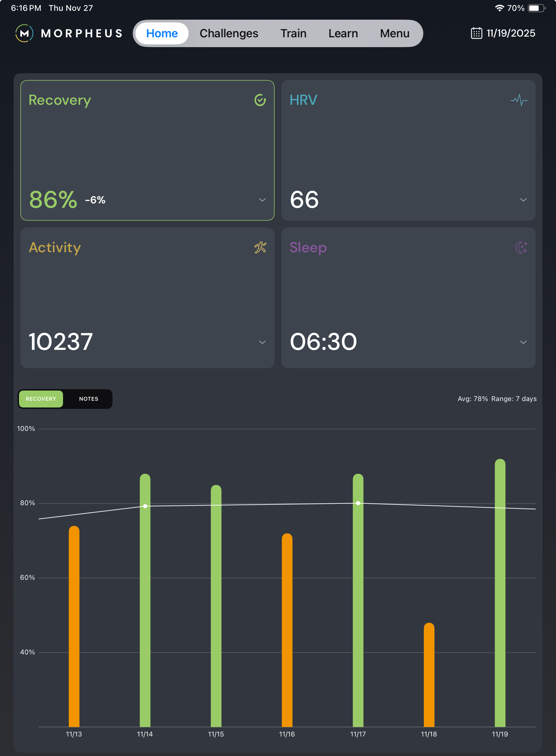Go to the Challenges tab
Viewport: 556px width, 756px height.
point(229,33)
